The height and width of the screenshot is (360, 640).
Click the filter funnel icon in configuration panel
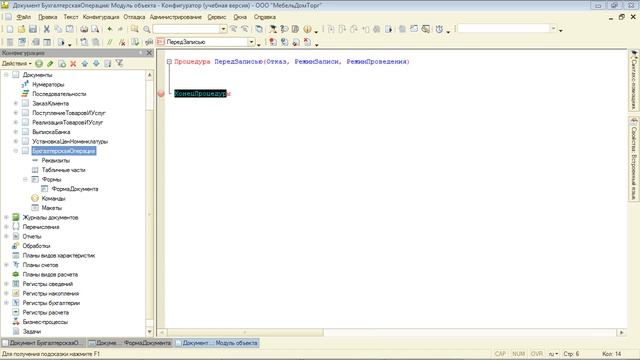point(119,63)
